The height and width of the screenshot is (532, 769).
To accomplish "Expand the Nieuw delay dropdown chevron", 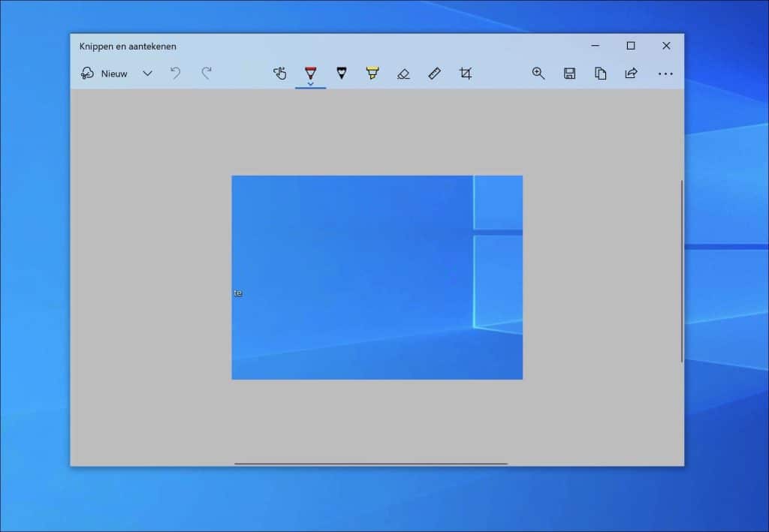I will [147, 74].
